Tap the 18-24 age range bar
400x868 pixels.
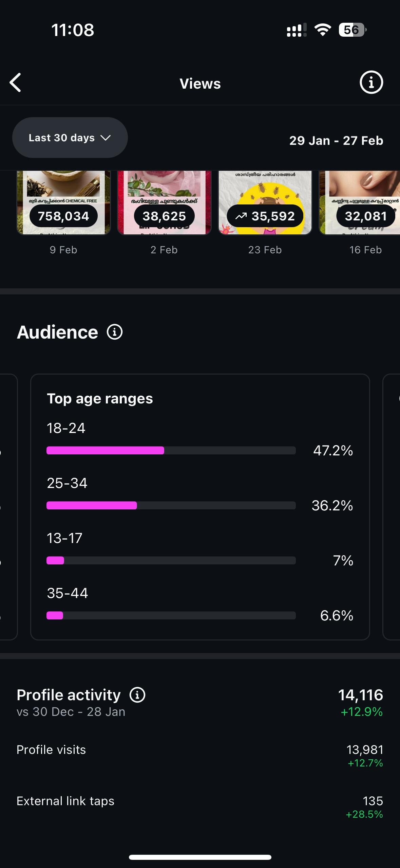pyautogui.click(x=171, y=451)
